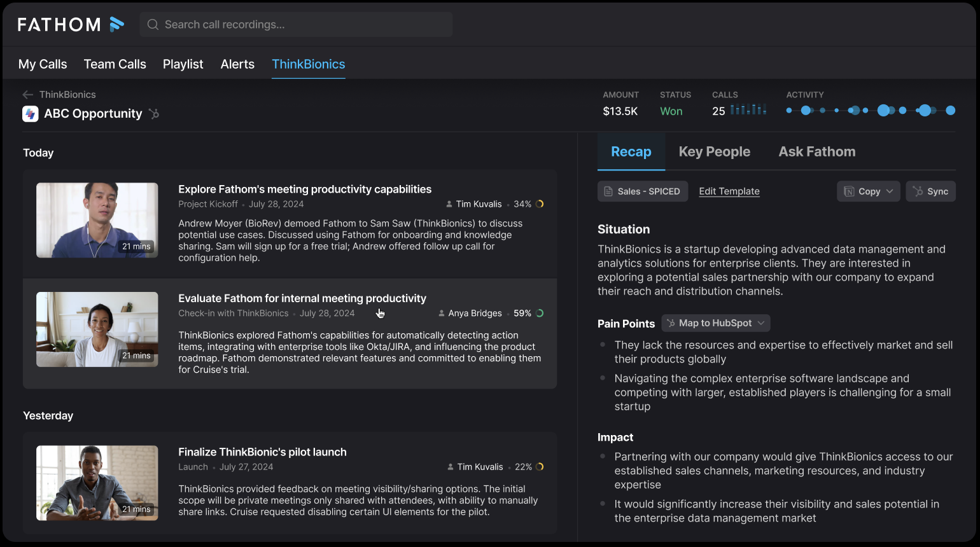The width and height of the screenshot is (980, 547).
Task: Open the My Calls tab
Action: pos(43,64)
